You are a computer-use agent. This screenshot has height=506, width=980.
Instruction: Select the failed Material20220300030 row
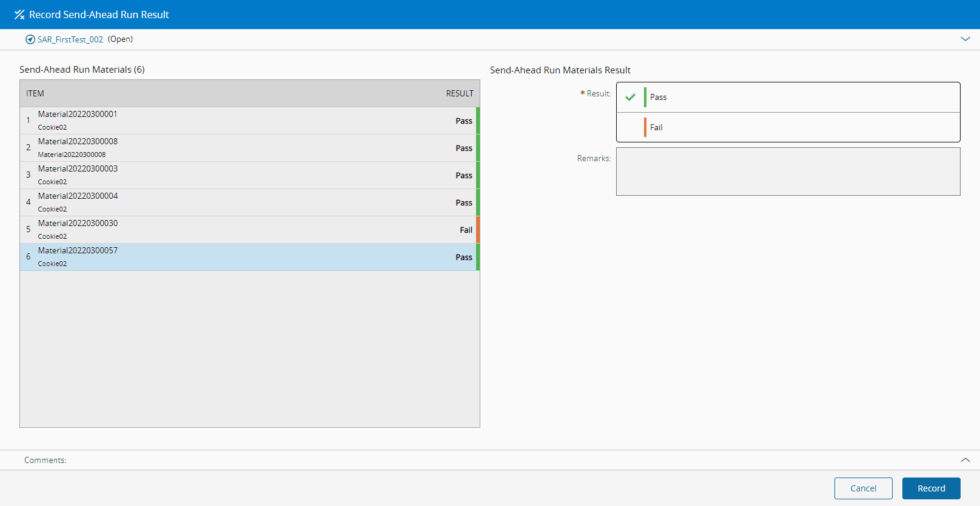(249, 230)
